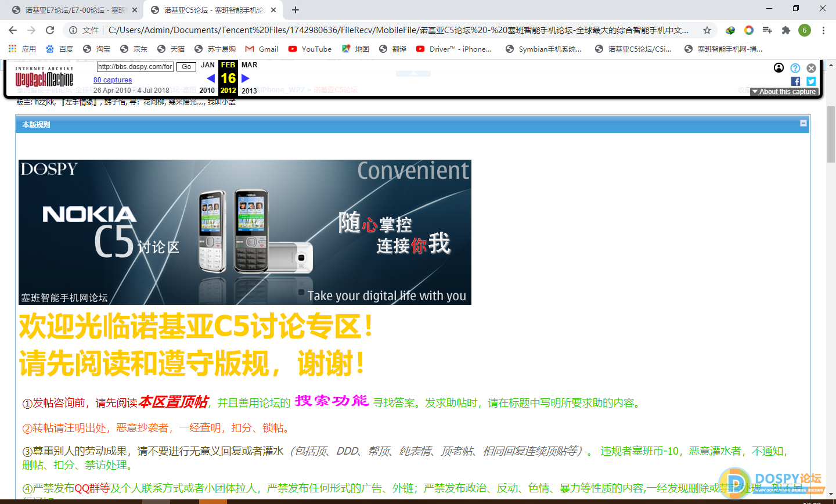Open the green profile avatar labeled 6

805,30
